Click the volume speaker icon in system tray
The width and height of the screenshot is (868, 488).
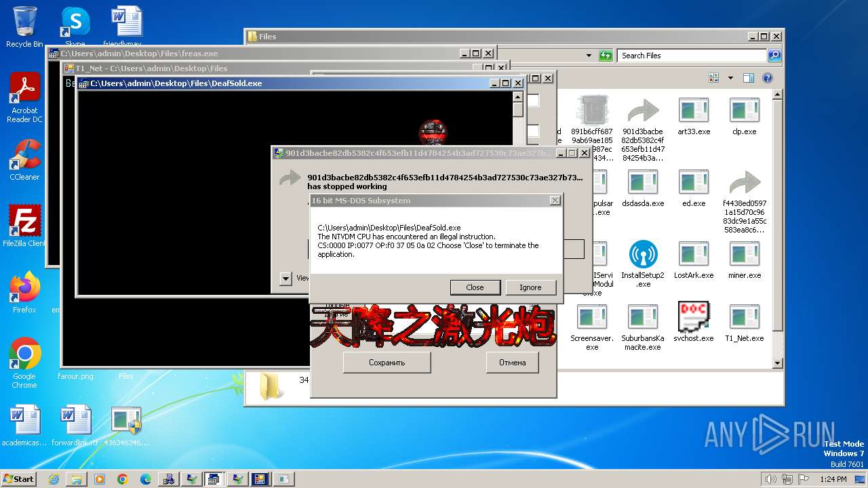tap(770, 479)
